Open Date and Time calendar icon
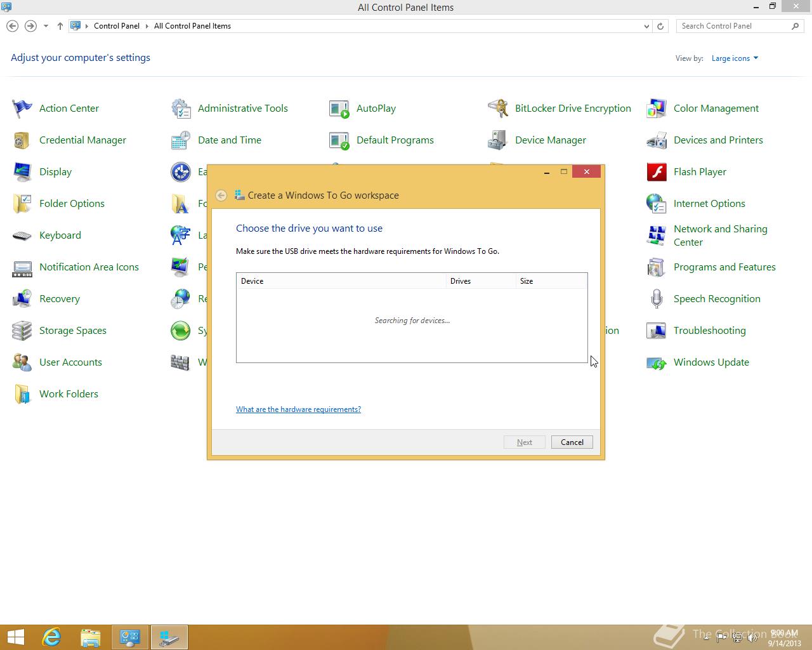The height and width of the screenshot is (650, 812). pos(181,140)
